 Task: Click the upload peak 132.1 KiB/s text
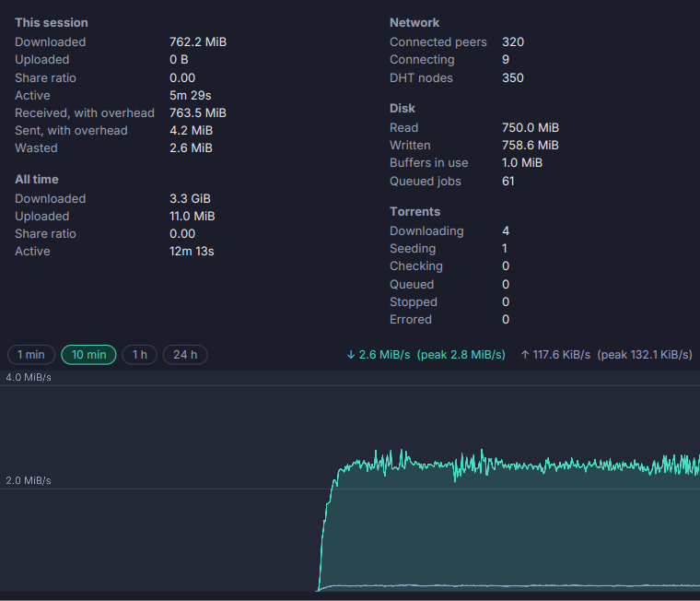[645, 355]
